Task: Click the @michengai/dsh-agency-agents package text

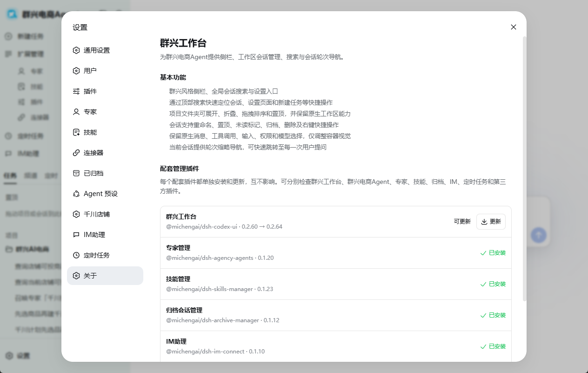Action: click(x=220, y=258)
